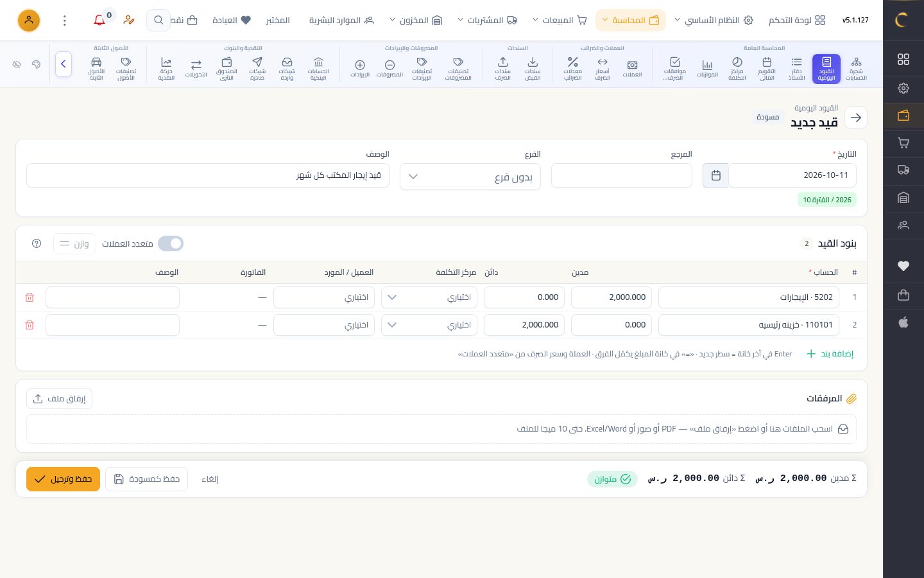The width and height of the screenshot is (924, 578).
Task: Click the help question-mark icon in بنود القيد
Action: coord(37,243)
